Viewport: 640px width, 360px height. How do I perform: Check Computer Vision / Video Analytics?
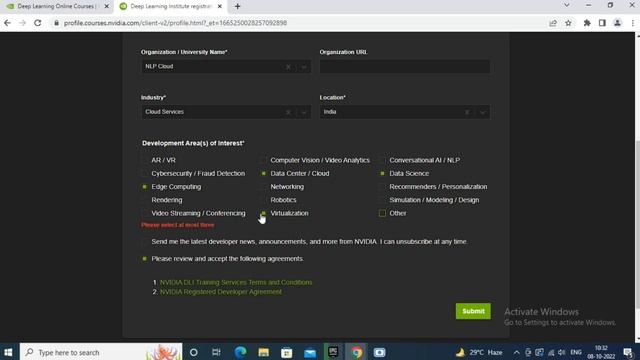263,160
